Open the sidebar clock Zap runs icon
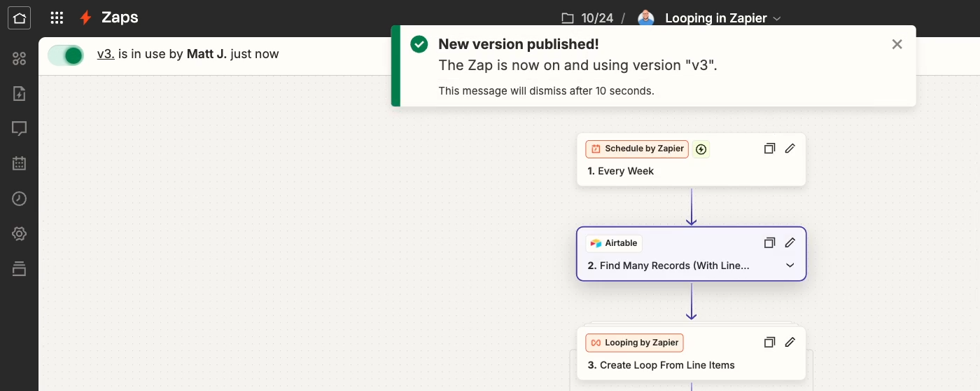This screenshot has height=391, width=980. pos(19,198)
